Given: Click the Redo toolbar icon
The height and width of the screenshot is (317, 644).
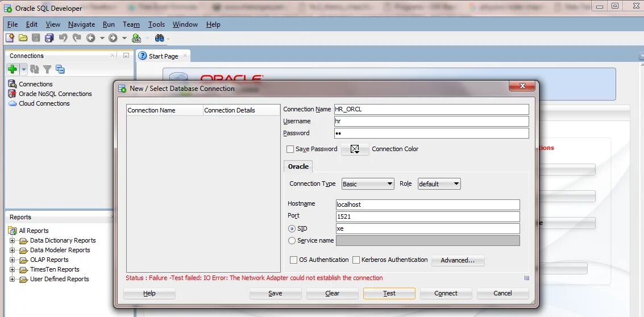Looking at the screenshot, I should [76, 37].
